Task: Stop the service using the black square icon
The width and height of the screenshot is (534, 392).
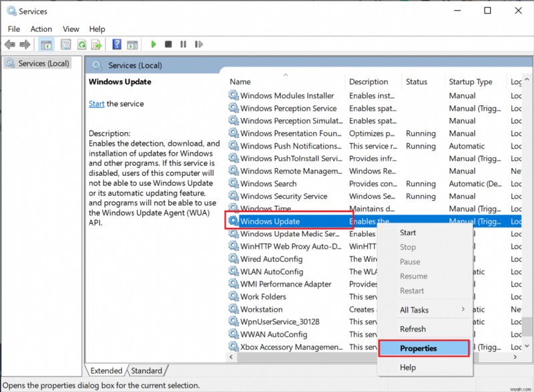Action: pos(170,44)
